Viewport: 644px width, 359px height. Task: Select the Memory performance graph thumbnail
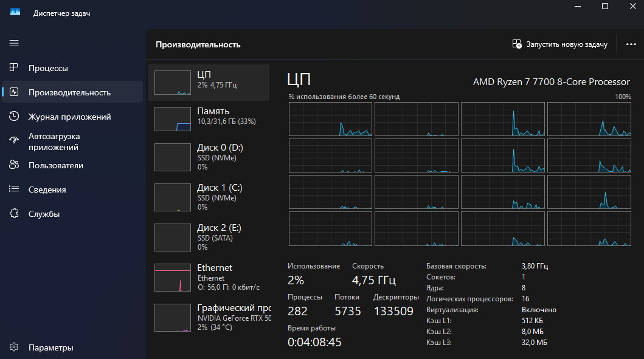(x=173, y=119)
